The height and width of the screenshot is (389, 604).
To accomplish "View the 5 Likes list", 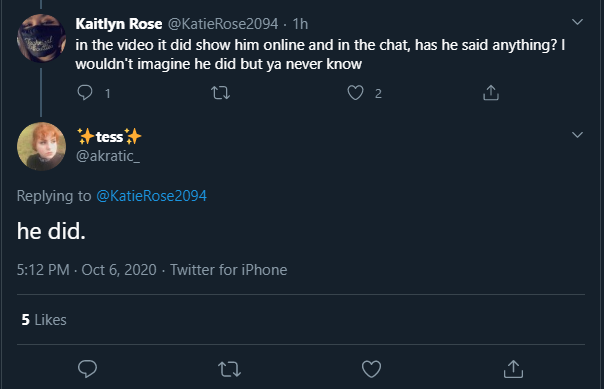I will [x=44, y=320].
